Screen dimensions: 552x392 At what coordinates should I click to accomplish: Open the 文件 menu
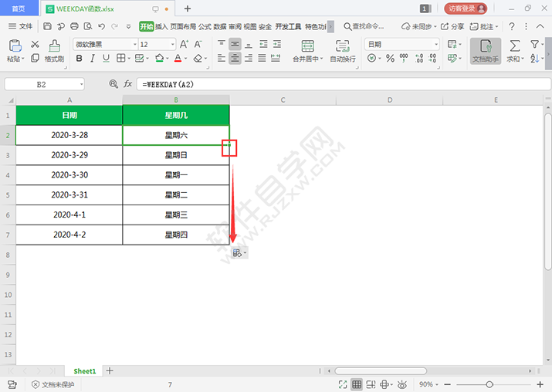[20, 26]
